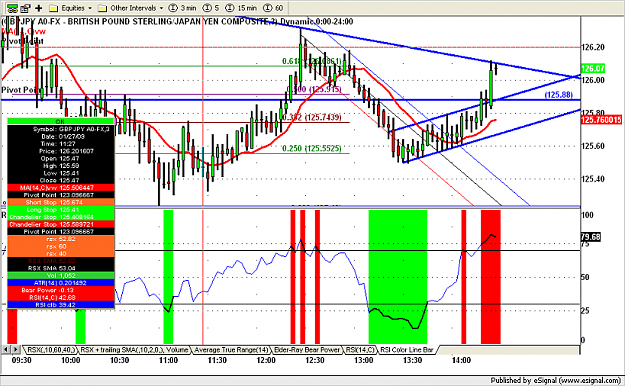Screen dimensions: 625x386
Task: Click the Vol 1,052 row
Action: pyautogui.click(x=61, y=276)
